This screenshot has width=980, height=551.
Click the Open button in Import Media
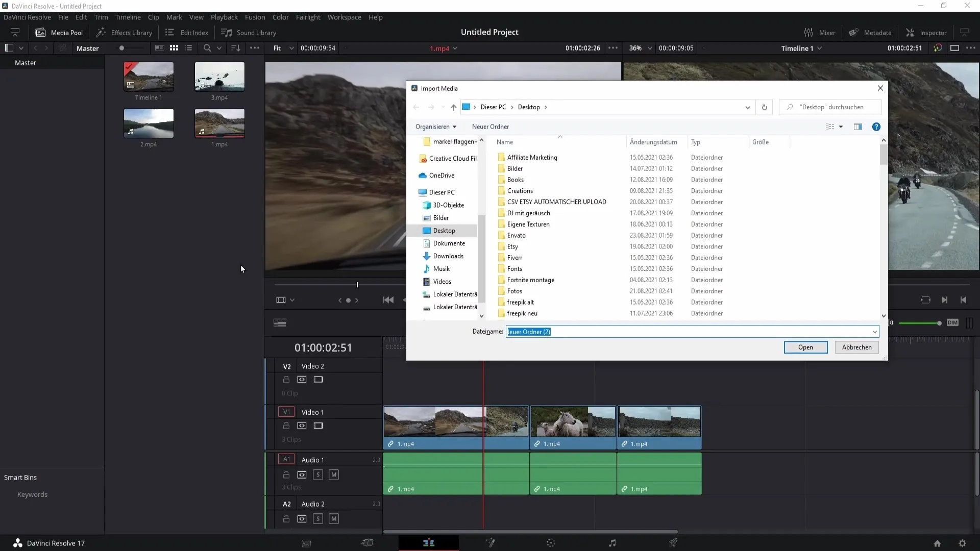[x=805, y=347]
